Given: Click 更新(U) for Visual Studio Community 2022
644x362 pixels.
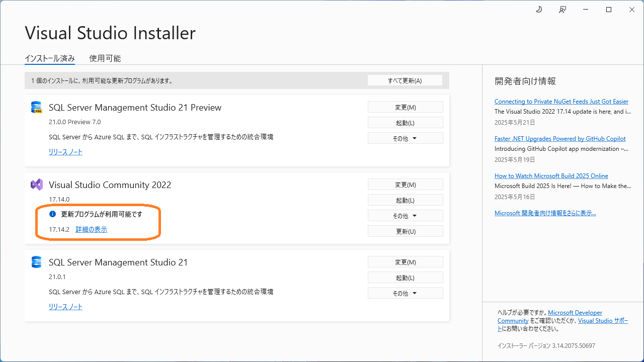Looking at the screenshot, I should pos(406,231).
